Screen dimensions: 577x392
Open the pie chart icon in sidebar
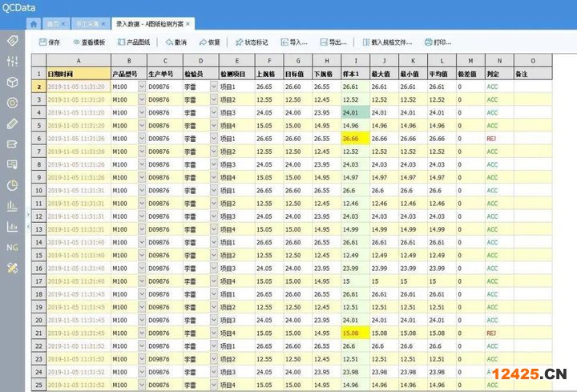click(12, 185)
